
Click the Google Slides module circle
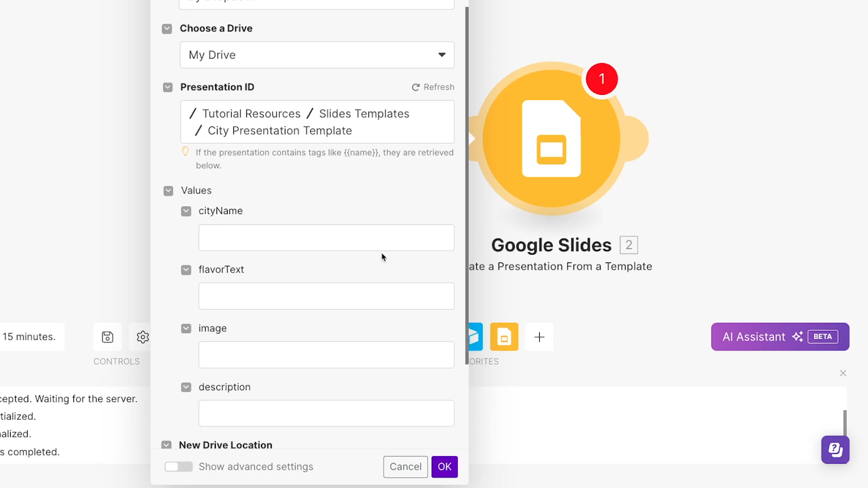point(551,139)
